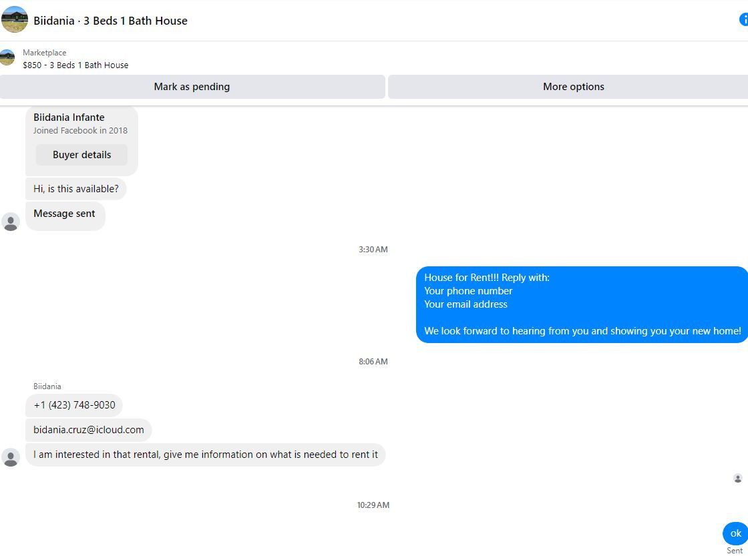Open the 'Biidania · 3 Beds 1 Bath House' title
748x560 pixels.
point(110,21)
